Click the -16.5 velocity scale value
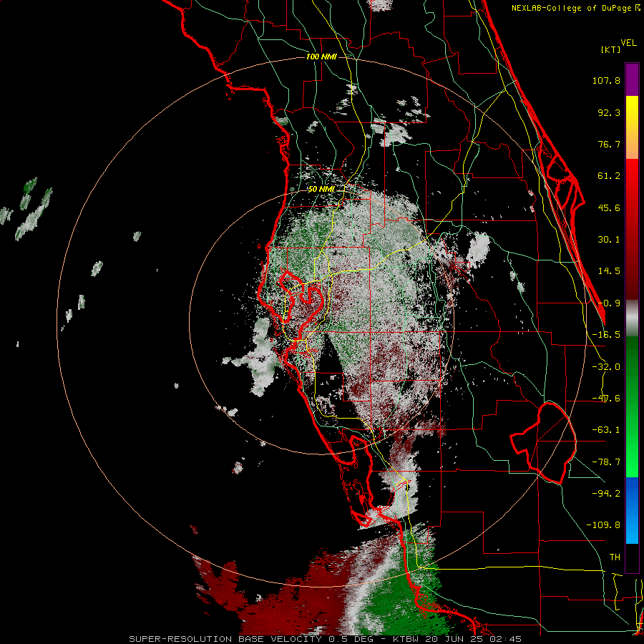This screenshot has width=644, height=644. 606,335
